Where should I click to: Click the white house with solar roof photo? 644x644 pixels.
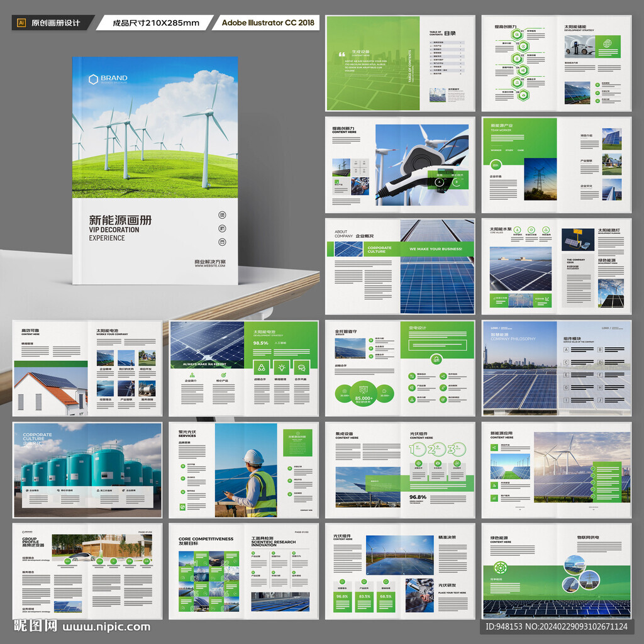point(51,391)
